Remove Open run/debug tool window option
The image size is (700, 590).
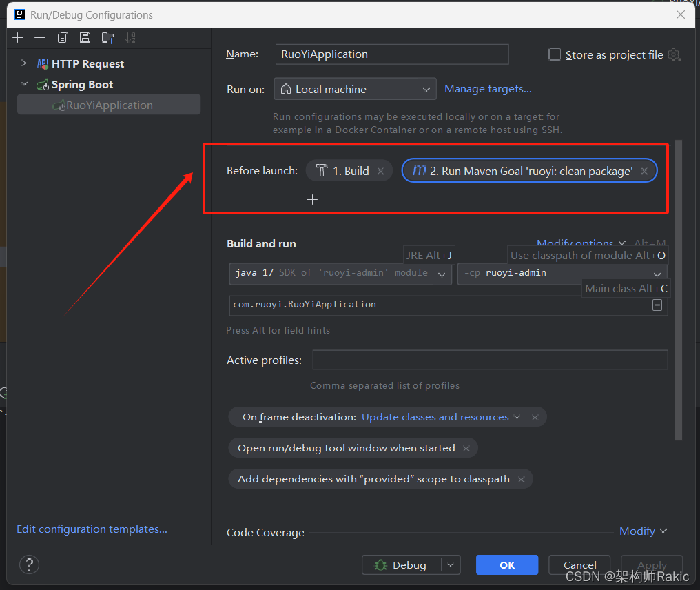pyautogui.click(x=466, y=449)
